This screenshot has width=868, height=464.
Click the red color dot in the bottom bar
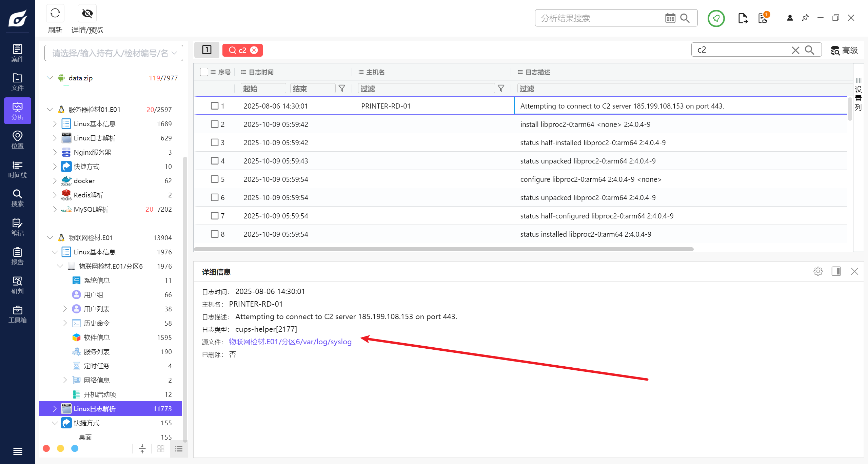46,449
